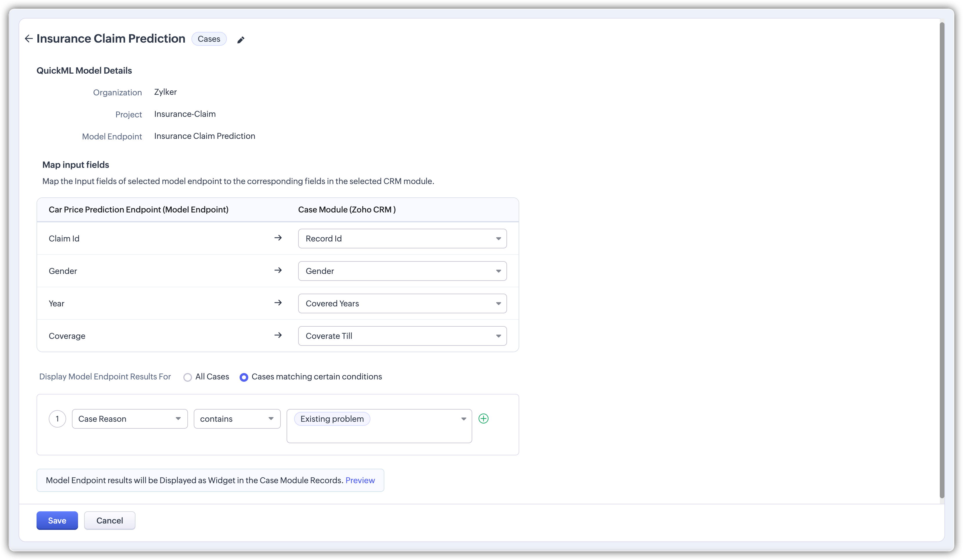
Task: Expand the Covered Years dropdown
Action: point(402,303)
